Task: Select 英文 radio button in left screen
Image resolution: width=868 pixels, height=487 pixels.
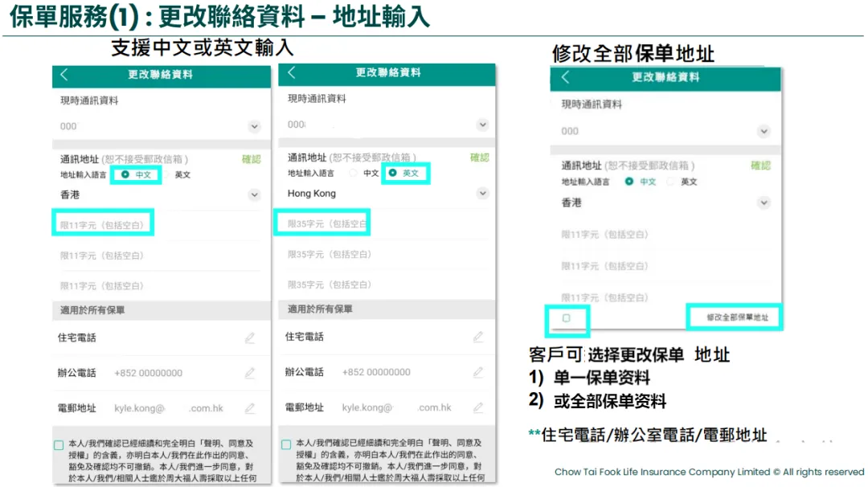Action: pyautogui.click(x=166, y=174)
